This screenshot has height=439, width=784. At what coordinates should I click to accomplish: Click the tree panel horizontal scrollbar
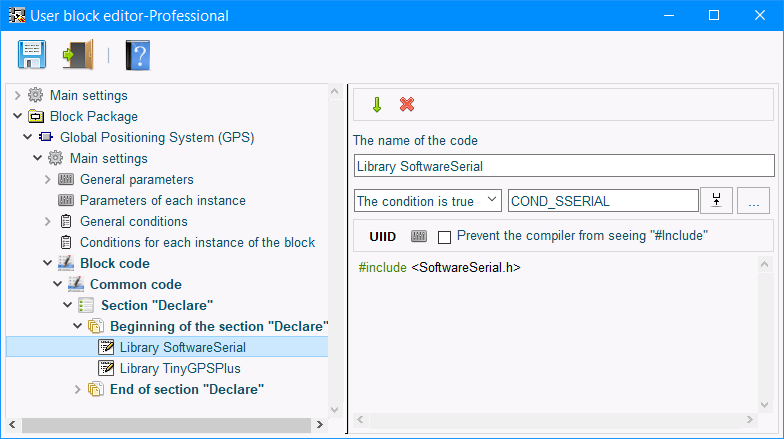166,425
